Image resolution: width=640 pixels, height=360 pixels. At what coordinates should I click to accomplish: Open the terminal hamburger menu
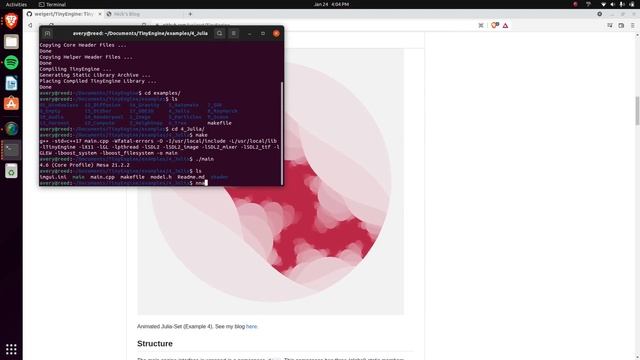tap(234, 33)
